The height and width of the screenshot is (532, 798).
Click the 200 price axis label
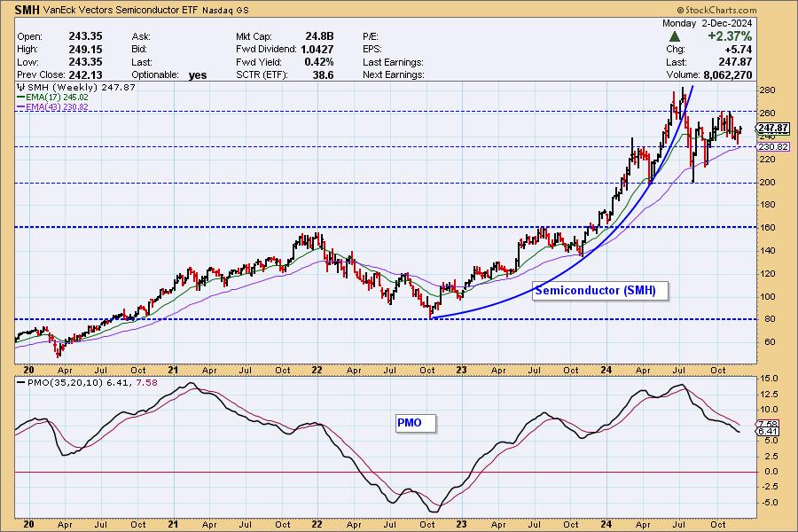tap(767, 183)
